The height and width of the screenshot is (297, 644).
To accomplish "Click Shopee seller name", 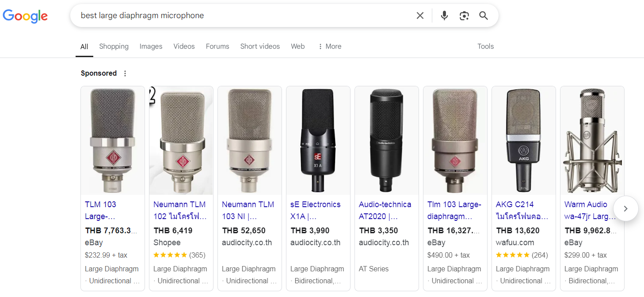I will pyautogui.click(x=167, y=243).
